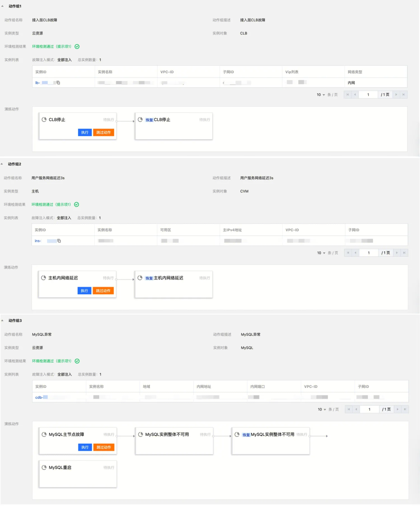The image size is (420, 506).
Task: Click status icon on MySQL重启 card
Action: click(44, 467)
